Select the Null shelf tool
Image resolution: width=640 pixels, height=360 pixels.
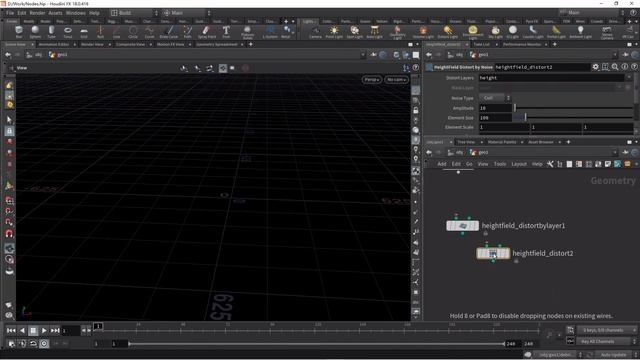coord(100,31)
